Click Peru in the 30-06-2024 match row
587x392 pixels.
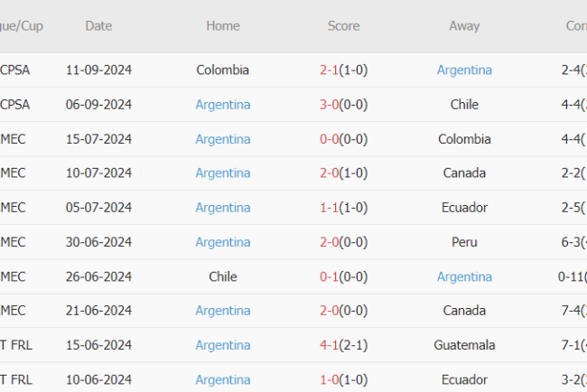click(464, 242)
